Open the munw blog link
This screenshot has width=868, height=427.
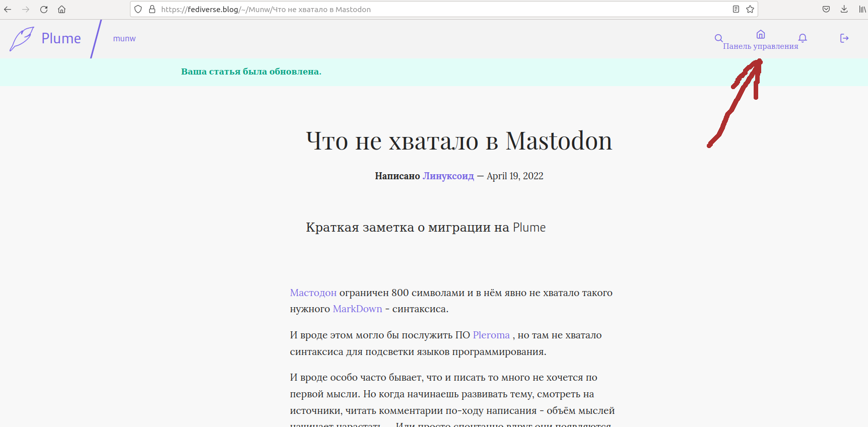[x=124, y=39]
